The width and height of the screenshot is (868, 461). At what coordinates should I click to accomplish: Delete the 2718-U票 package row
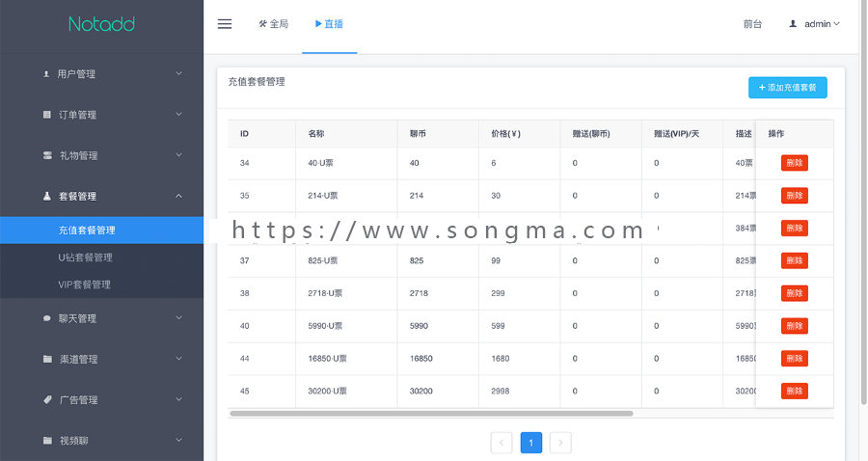795,293
